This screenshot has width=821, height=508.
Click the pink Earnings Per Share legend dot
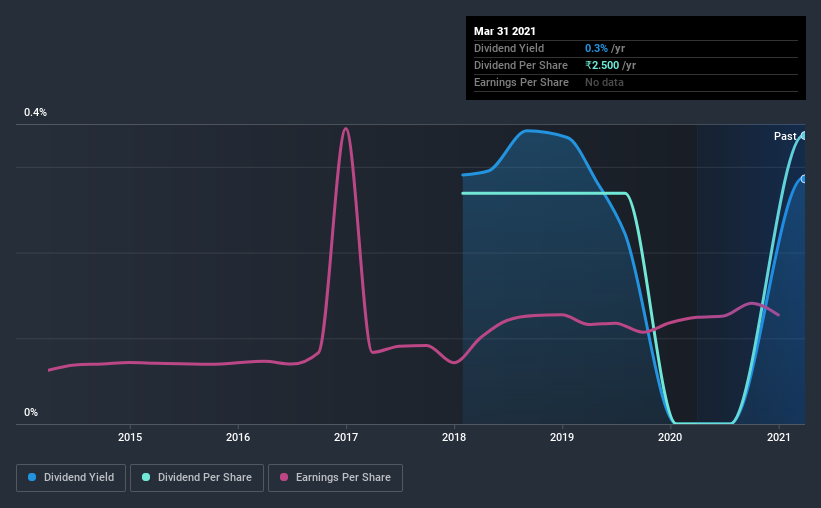pos(284,477)
